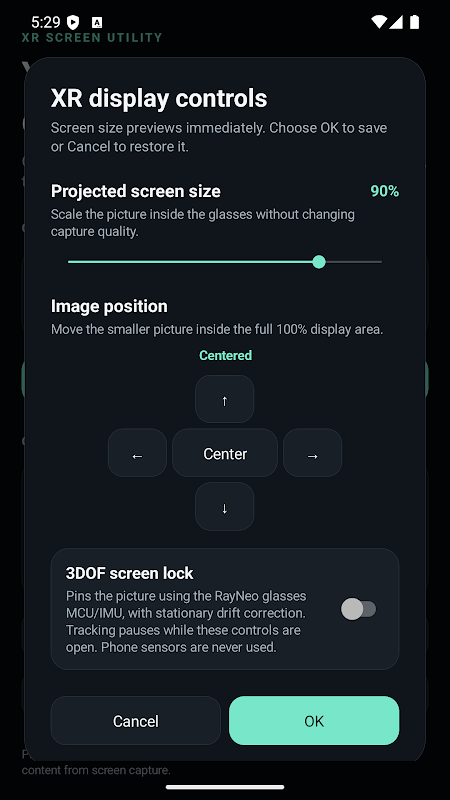
Task: Tap the Centered position status label
Action: pos(225,355)
